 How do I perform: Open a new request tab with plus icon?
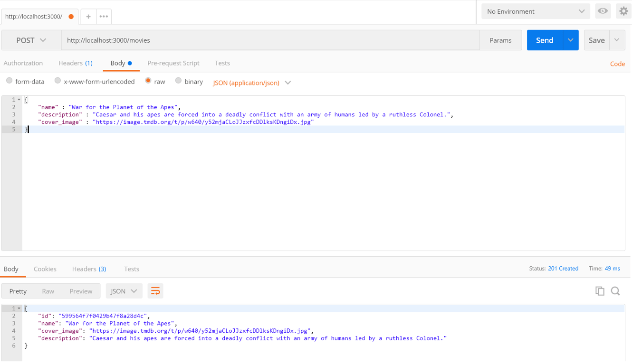pyautogui.click(x=88, y=17)
